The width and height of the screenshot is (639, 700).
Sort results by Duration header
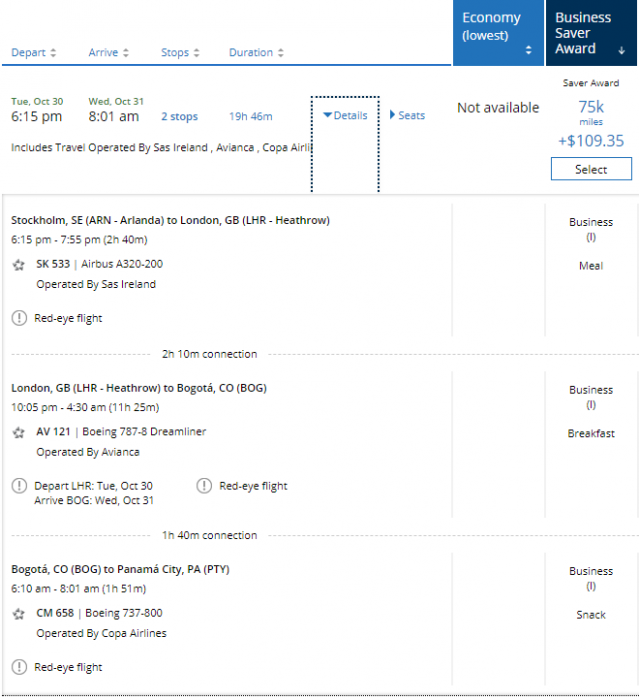click(x=256, y=53)
